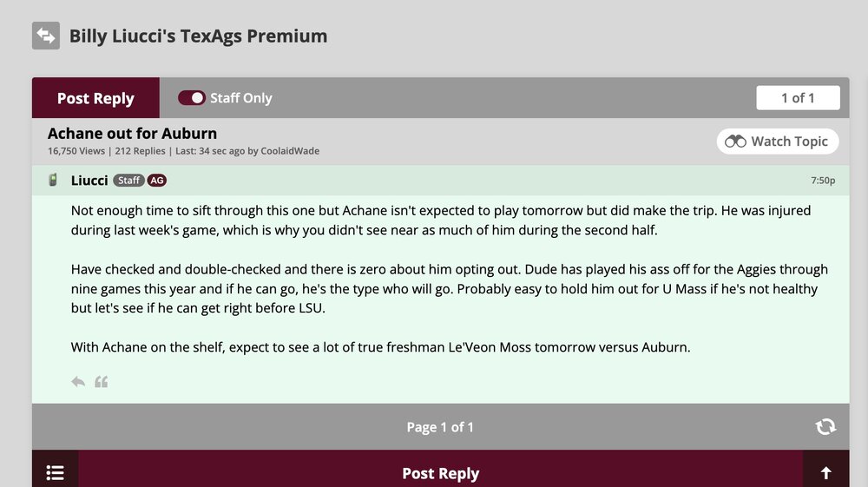Image resolution: width=868 pixels, height=487 pixels.
Task: Open the CoolaidWade user profile link
Action: click(x=290, y=151)
